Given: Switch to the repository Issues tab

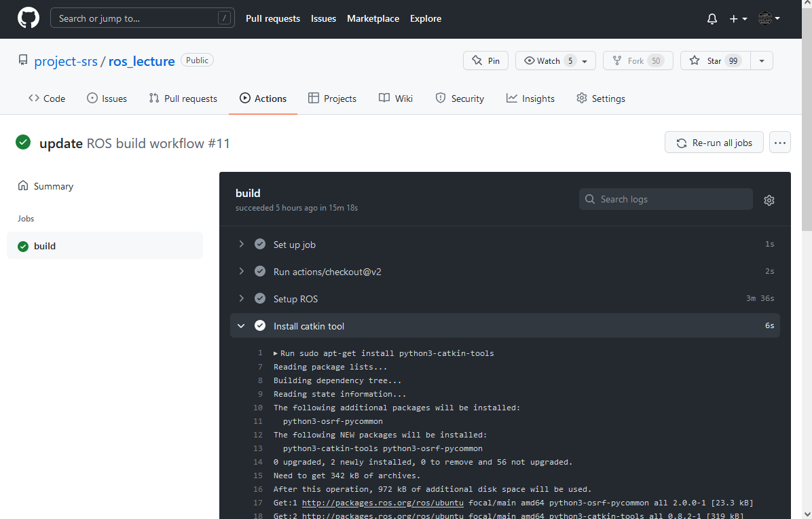Looking at the screenshot, I should [x=107, y=99].
